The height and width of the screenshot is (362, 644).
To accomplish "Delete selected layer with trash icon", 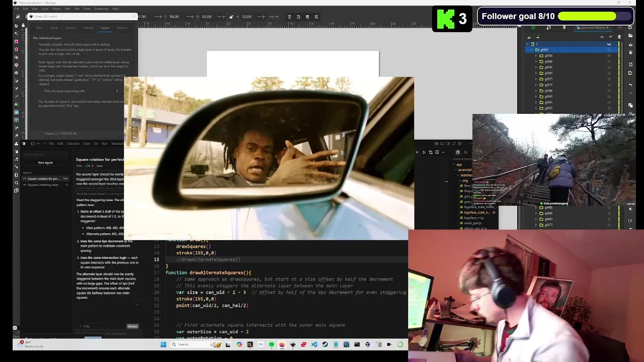I will click(x=619, y=37).
